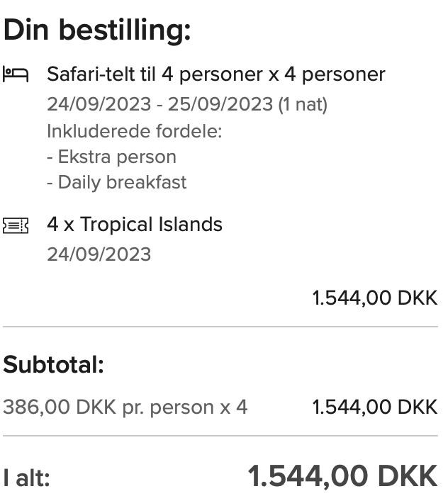Click the 'Subtotal:' heading
The width and height of the screenshot is (448, 496).
53,365
